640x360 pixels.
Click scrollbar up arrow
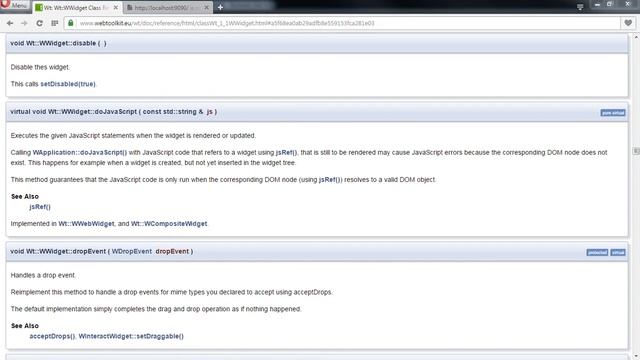pyautogui.click(x=636, y=37)
